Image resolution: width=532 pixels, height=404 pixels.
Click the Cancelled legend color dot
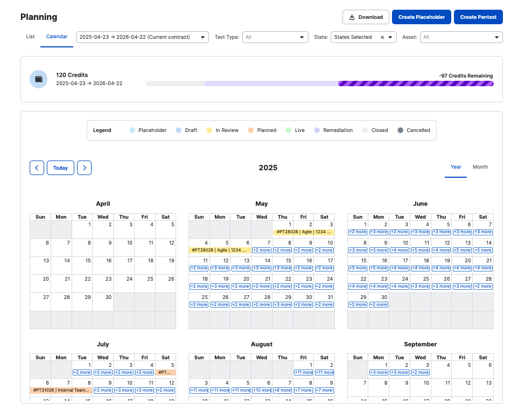click(401, 130)
